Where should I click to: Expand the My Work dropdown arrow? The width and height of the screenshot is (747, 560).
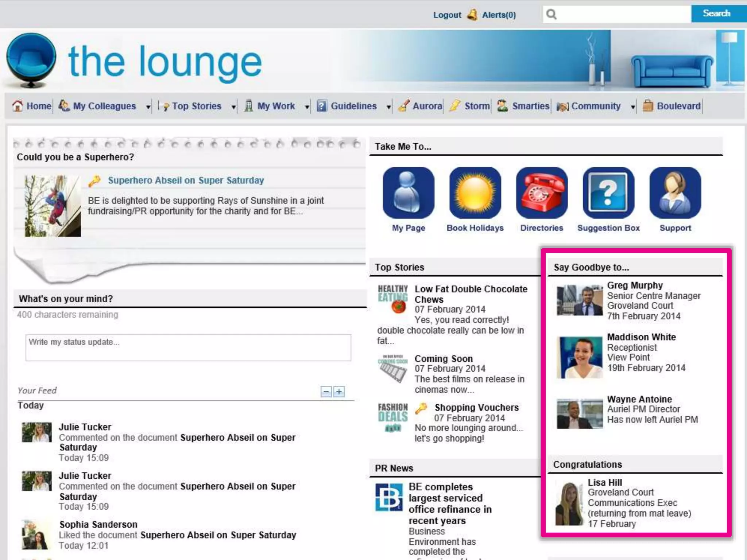pos(307,107)
